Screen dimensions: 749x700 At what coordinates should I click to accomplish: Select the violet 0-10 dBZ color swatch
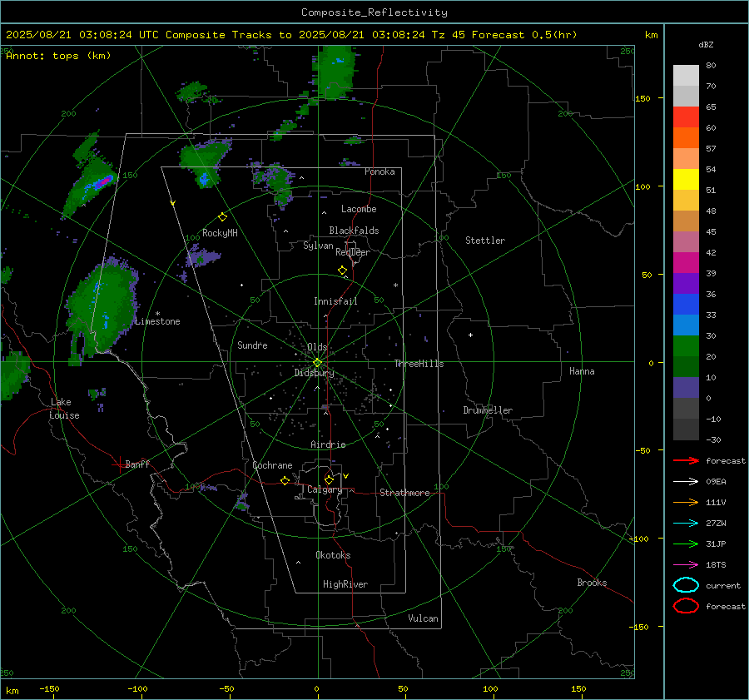[686, 388]
